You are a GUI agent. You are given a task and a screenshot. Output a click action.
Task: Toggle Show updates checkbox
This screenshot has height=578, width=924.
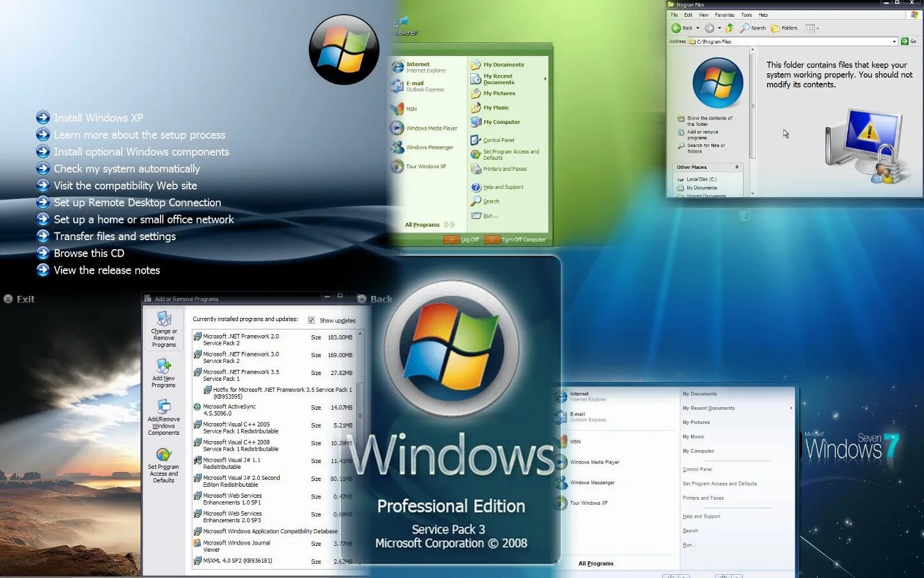click(311, 320)
